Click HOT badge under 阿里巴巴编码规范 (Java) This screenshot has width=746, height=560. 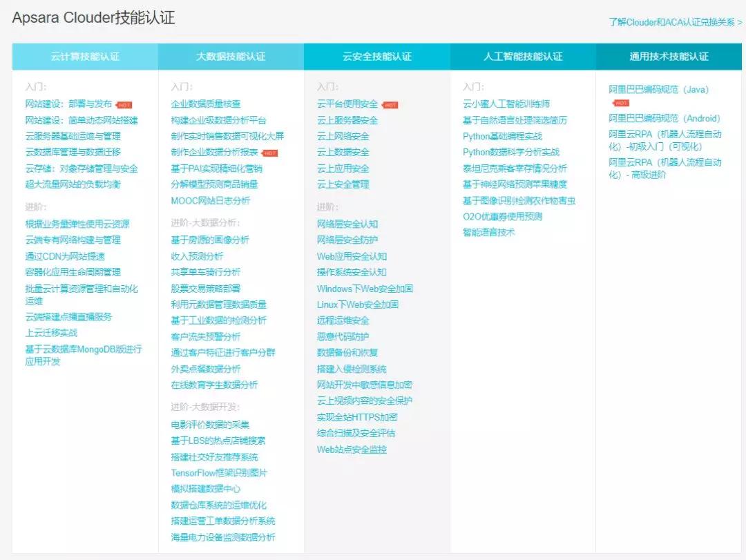tap(620, 104)
